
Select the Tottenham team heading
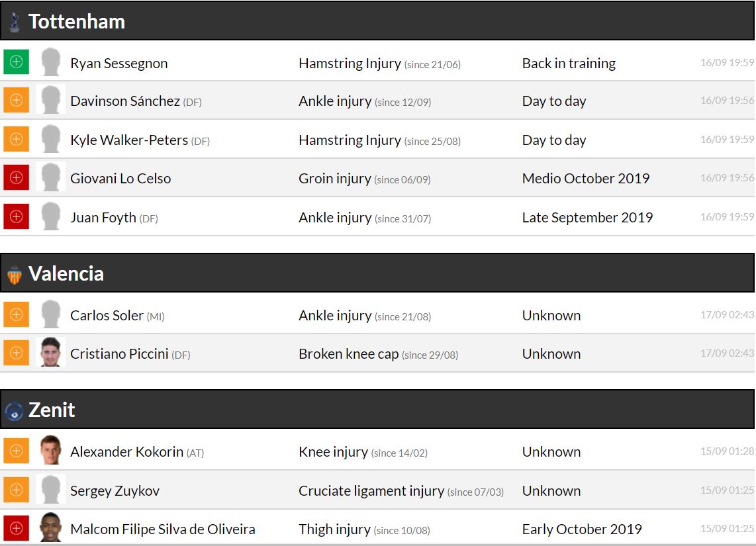(77, 22)
